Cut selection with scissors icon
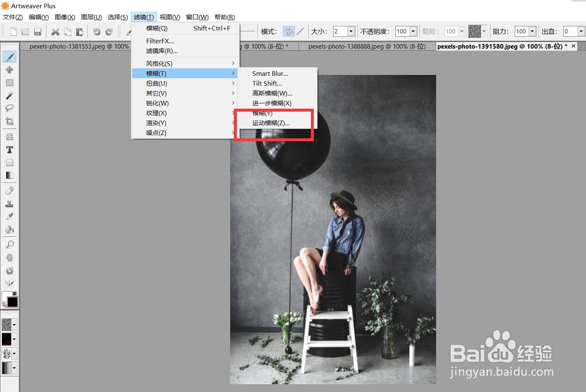 pos(55,32)
